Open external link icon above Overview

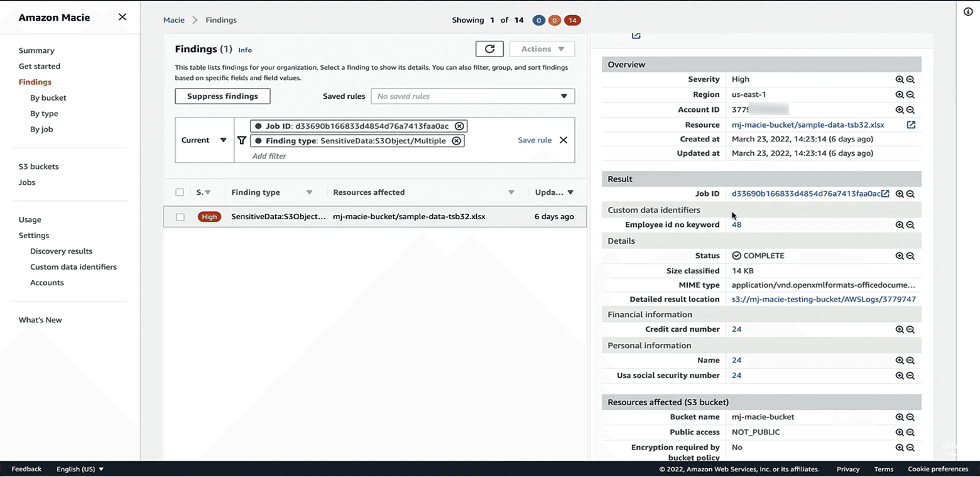[x=636, y=35]
